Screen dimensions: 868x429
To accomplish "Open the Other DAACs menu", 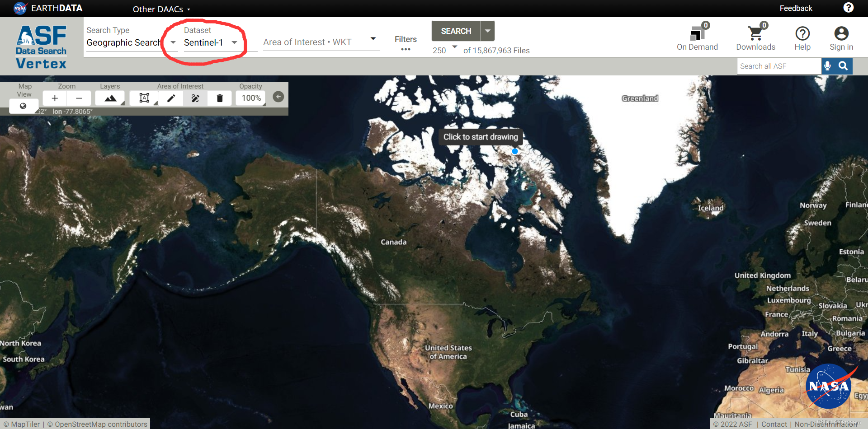I will (161, 9).
